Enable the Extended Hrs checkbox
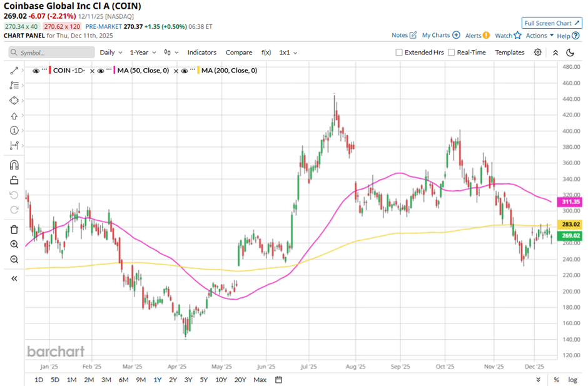Image resolution: width=588 pixels, height=386 pixels. click(399, 53)
